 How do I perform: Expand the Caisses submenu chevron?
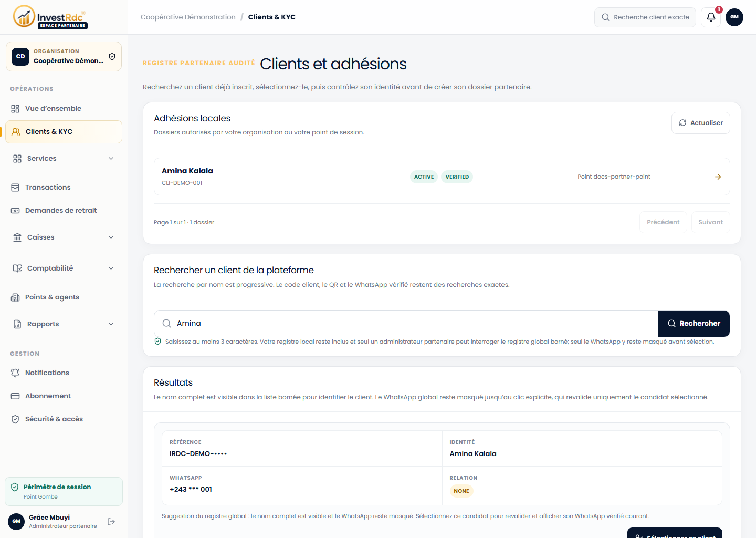coord(111,237)
